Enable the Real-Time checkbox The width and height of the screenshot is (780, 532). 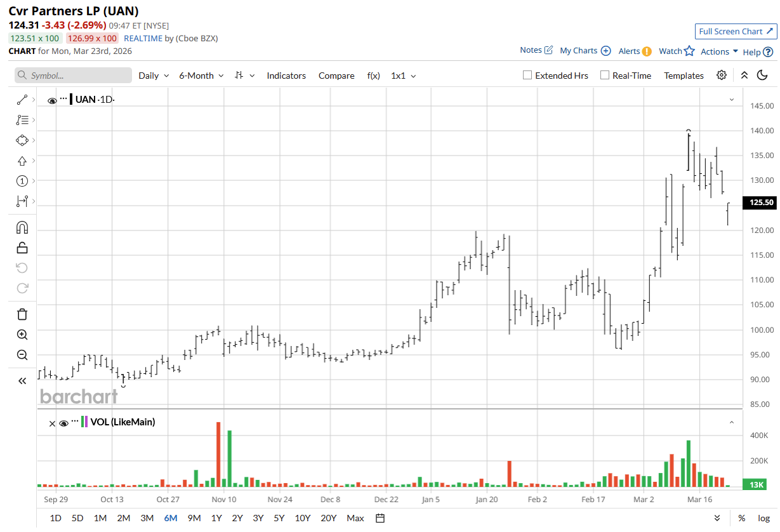pos(605,75)
